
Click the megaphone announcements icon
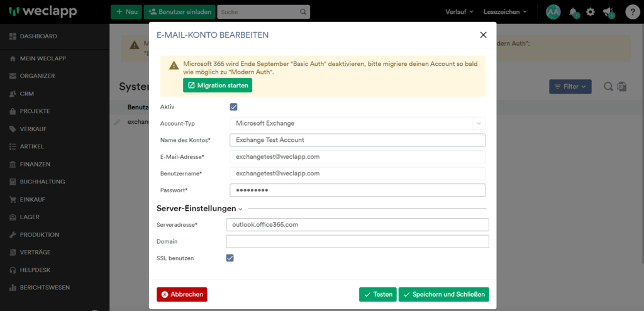608,12
